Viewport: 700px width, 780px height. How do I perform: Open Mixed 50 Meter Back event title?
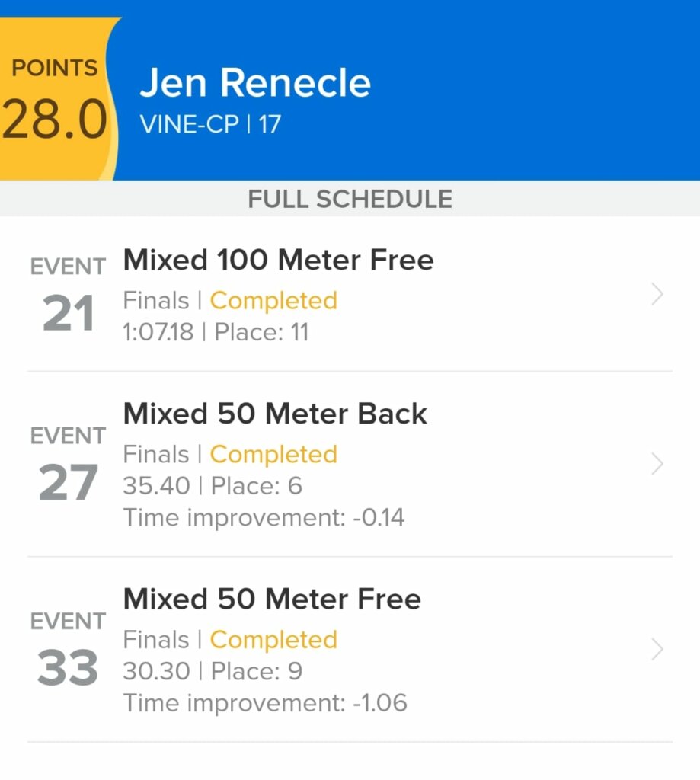pyautogui.click(x=275, y=414)
